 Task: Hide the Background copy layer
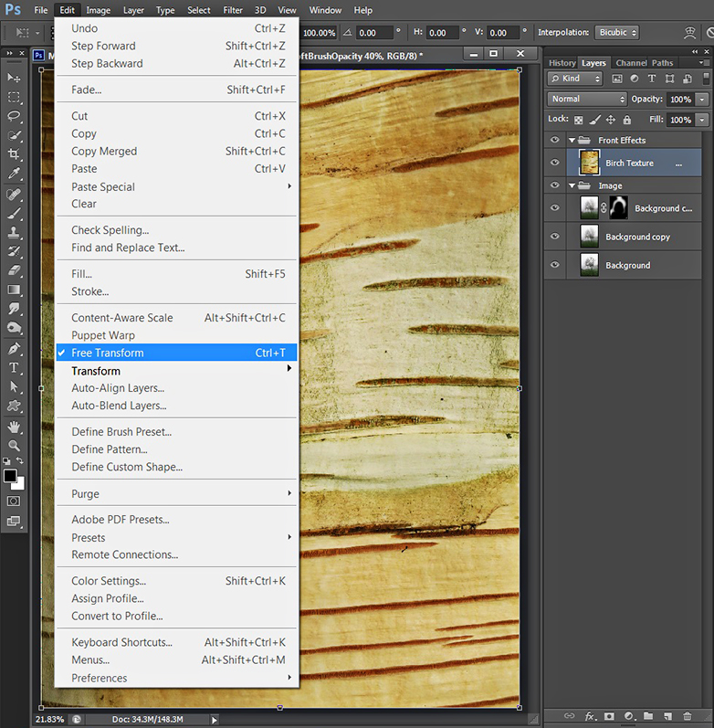(x=555, y=236)
